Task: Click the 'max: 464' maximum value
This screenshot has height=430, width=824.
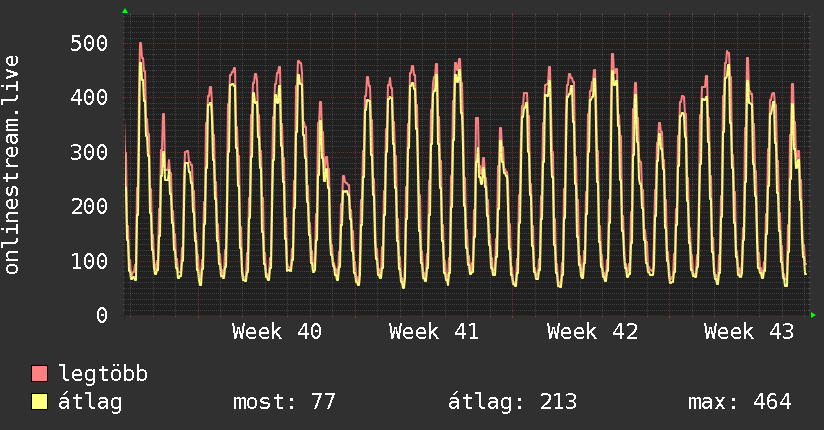Action: (739, 402)
